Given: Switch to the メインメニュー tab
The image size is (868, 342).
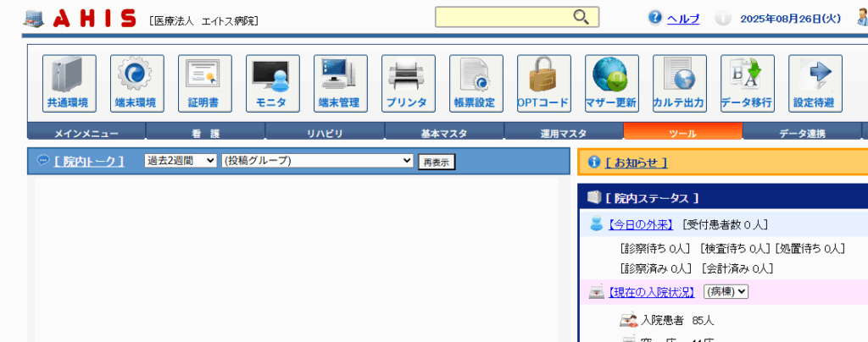Looking at the screenshot, I should (86, 133).
